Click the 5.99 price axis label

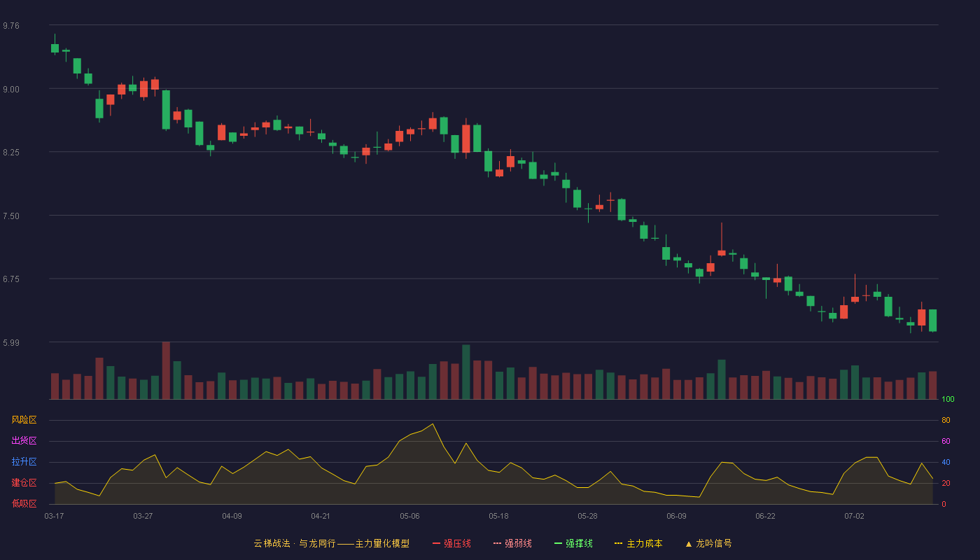pyautogui.click(x=11, y=342)
